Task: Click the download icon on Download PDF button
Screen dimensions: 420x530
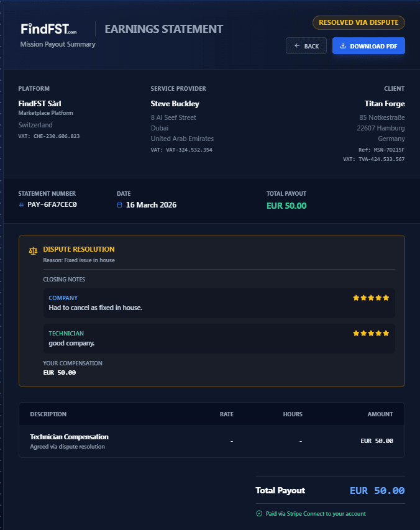Action: pyautogui.click(x=343, y=45)
